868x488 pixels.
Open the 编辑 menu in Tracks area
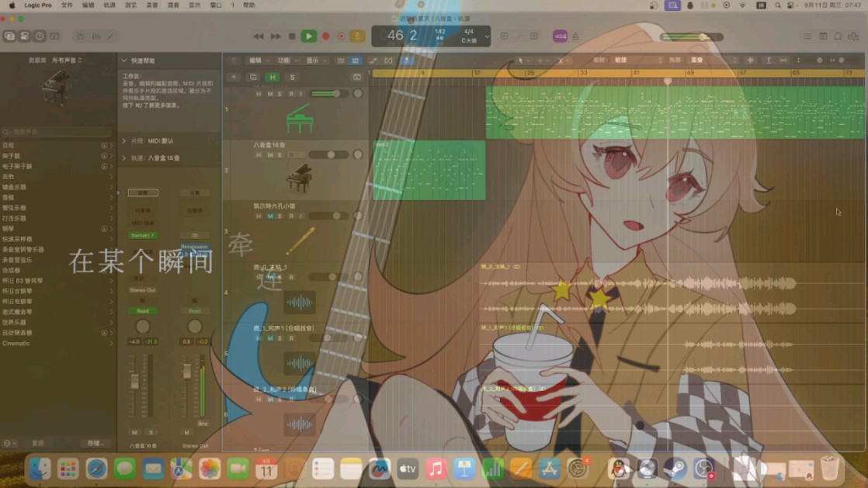pyautogui.click(x=259, y=61)
